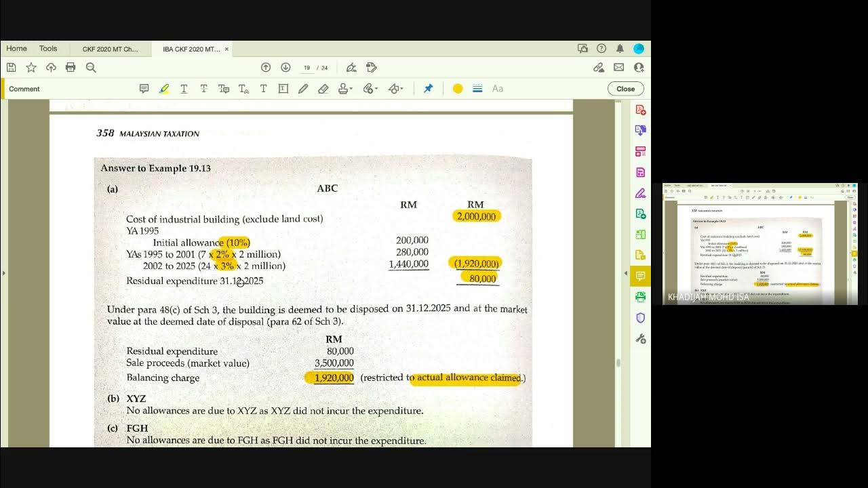This screenshot has width=868, height=488.
Task: Go to the next page arrow
Action: [285, 67]
